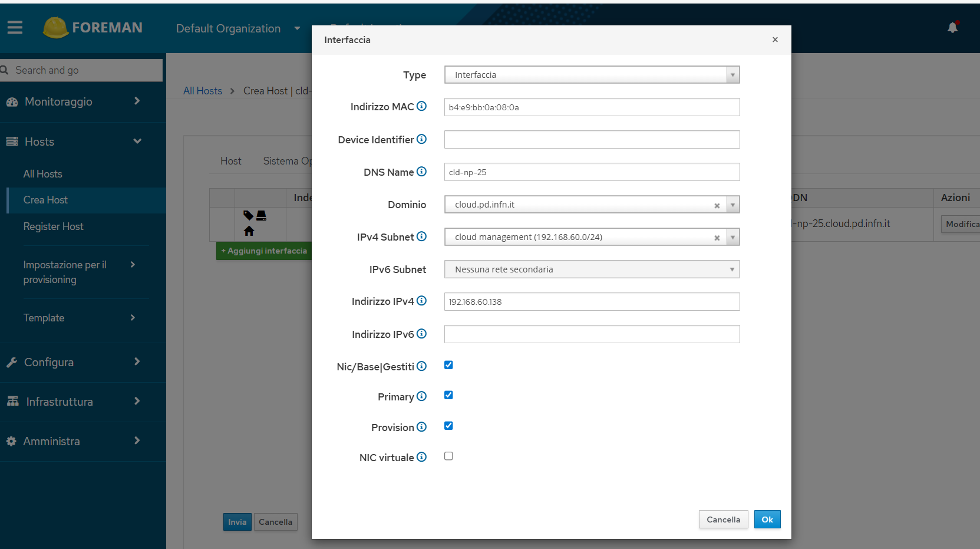Enable the NIC virtuale checkbox
Image resolution: width=980 pixels, height=549 pixels.
click(x=448, y=456)
